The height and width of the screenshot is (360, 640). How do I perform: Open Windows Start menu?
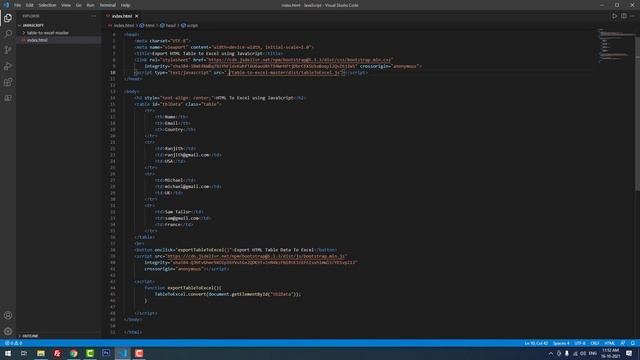tap(8, 353)
